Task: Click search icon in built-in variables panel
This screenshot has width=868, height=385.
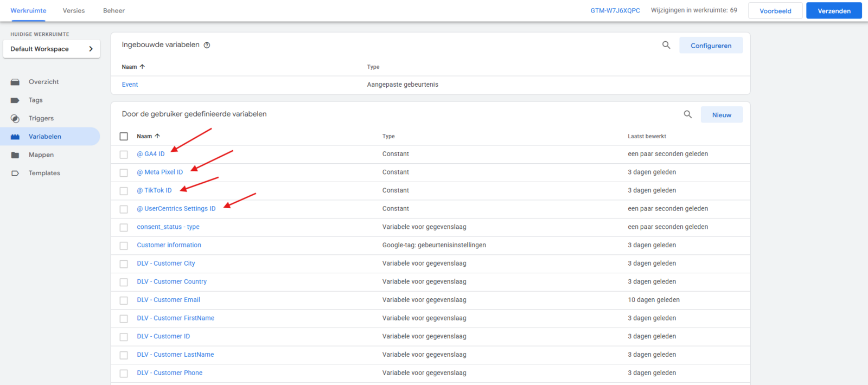Action: [x=666, y=45]
